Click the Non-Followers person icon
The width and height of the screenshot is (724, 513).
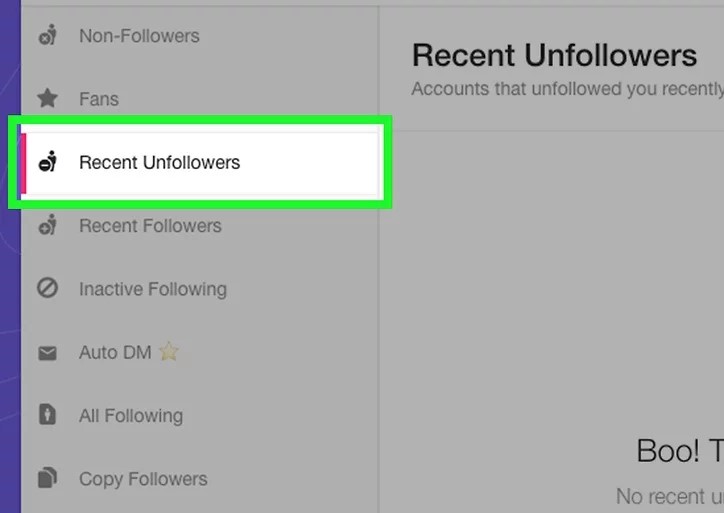[x=48, y=35]
